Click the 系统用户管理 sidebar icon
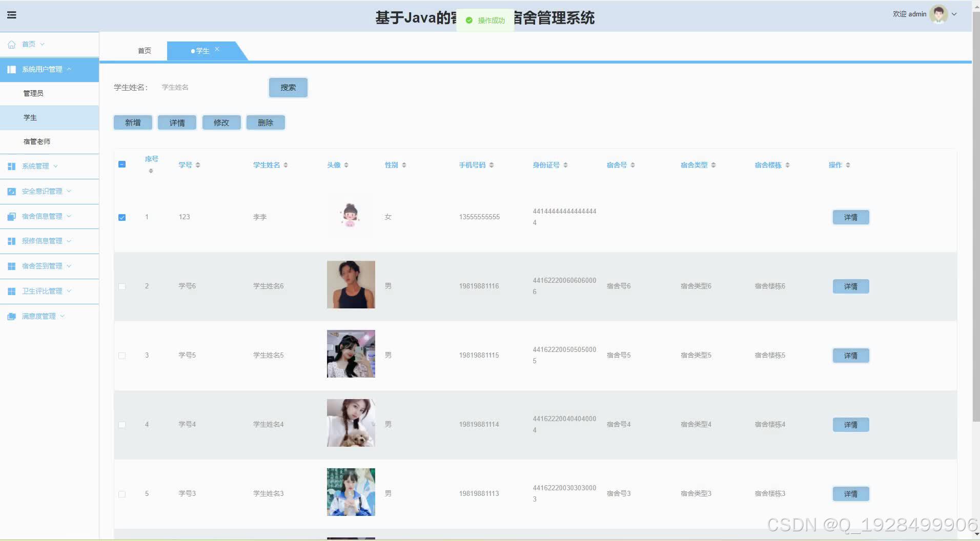 click(x=11, y=69)
